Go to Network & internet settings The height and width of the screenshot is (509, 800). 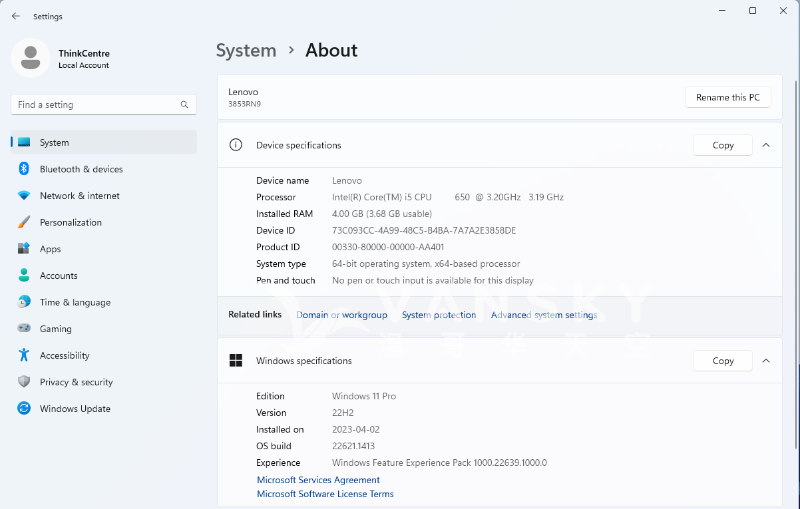click(104, 195)
